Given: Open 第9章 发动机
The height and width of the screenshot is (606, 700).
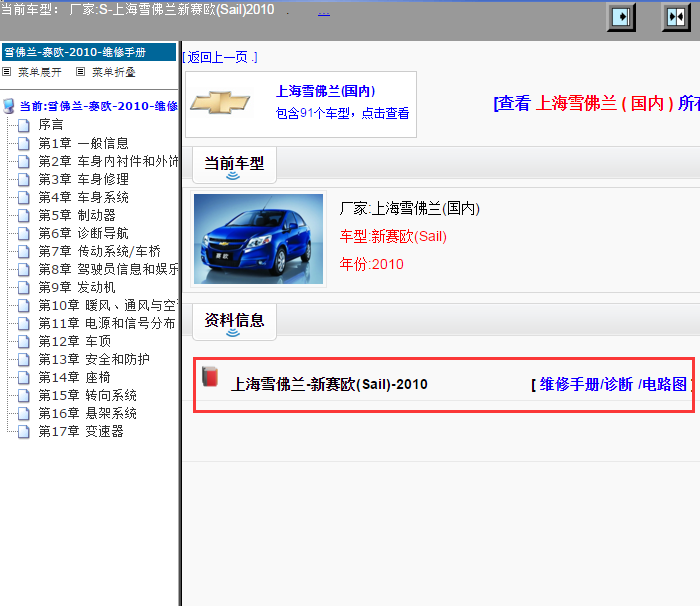Looking at the screenshot, I should tap(77, 287).
